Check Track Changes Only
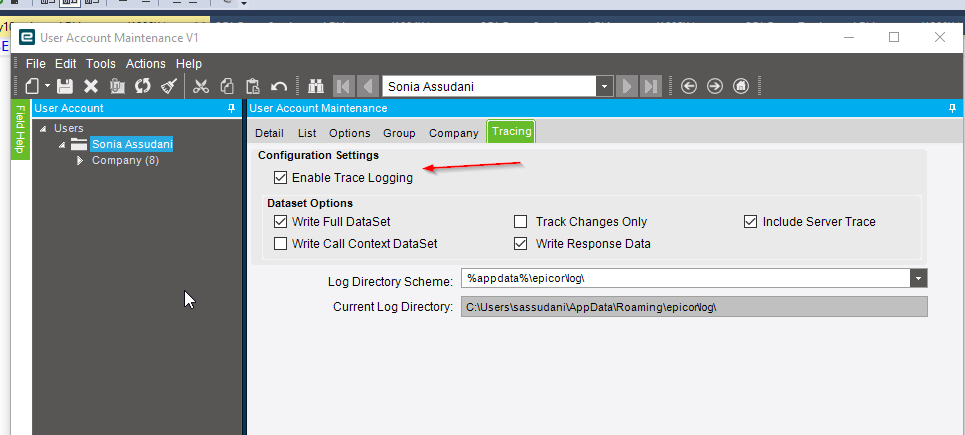Screen dimensions: 965x435 click(x=521, y=221)
